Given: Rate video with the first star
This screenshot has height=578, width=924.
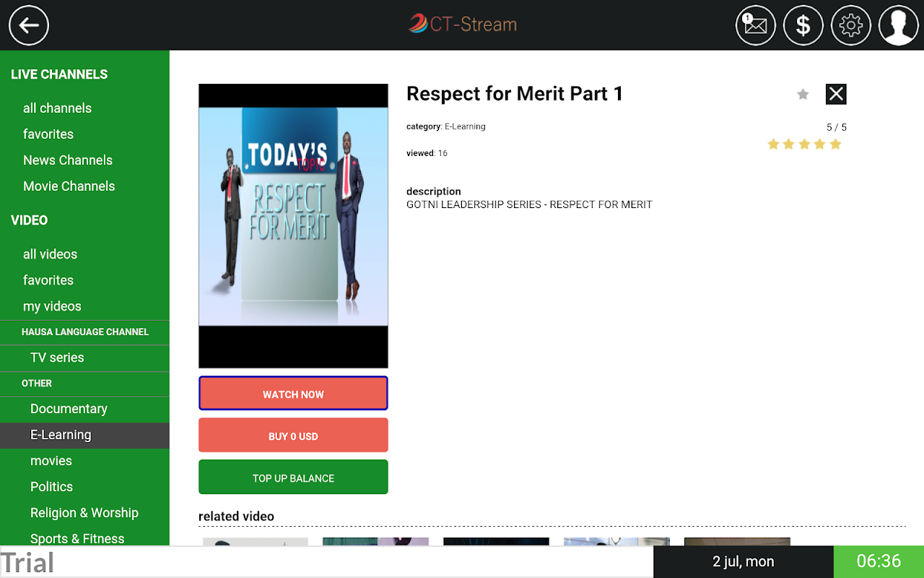Looking at the screenshot, I should click(x=773, y=144).
